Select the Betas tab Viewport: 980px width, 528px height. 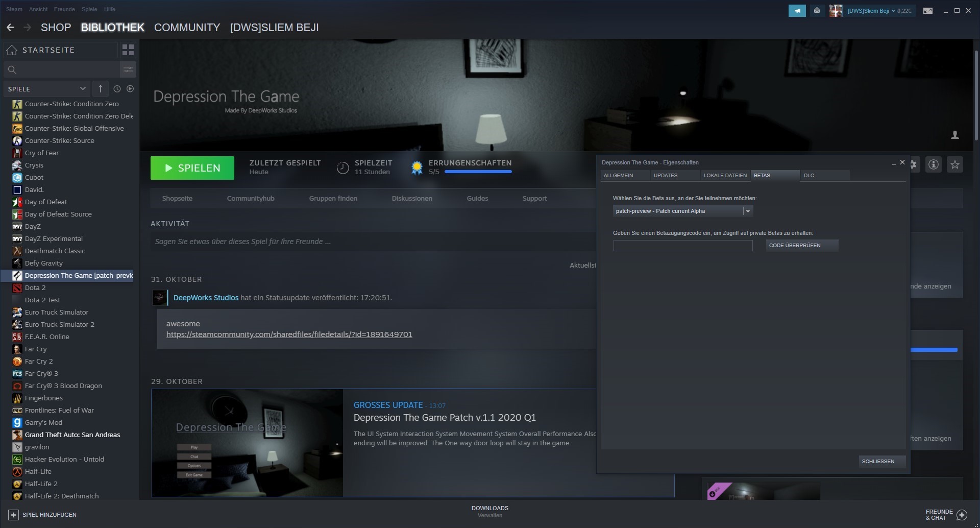click(775, 175)
